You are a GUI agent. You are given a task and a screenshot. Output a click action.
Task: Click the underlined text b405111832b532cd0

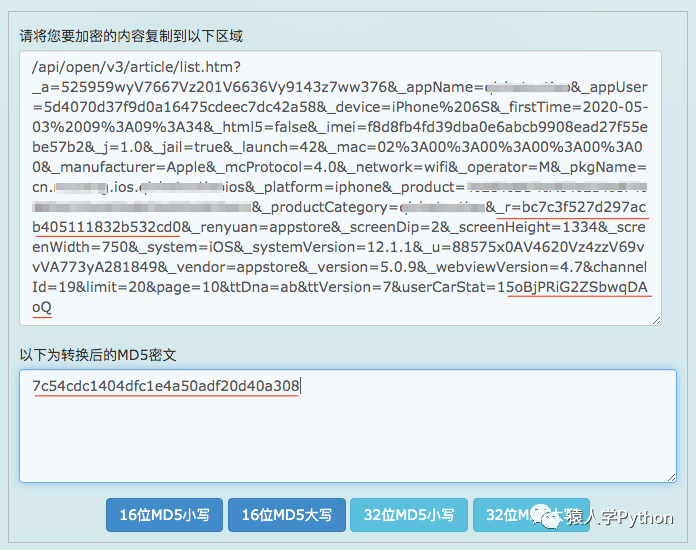click(x=106, y=227)
